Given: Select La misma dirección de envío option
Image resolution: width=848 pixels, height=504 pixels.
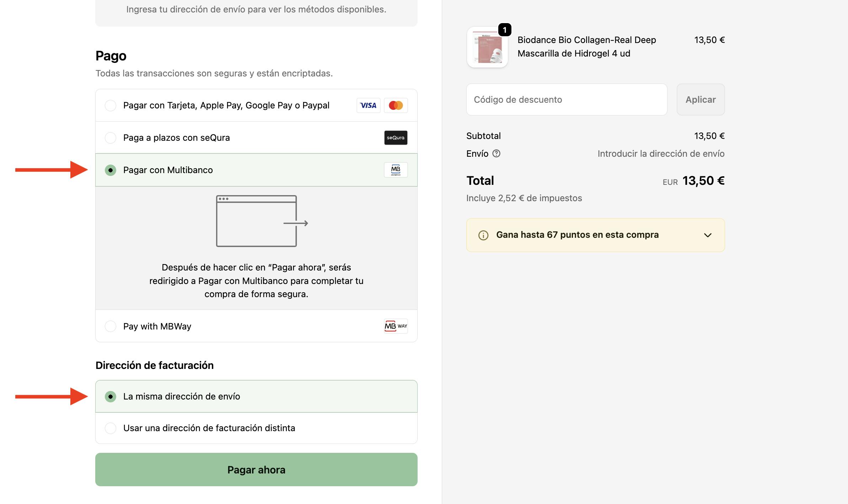Looking at the screenshot, I should [x=111, y=396].
